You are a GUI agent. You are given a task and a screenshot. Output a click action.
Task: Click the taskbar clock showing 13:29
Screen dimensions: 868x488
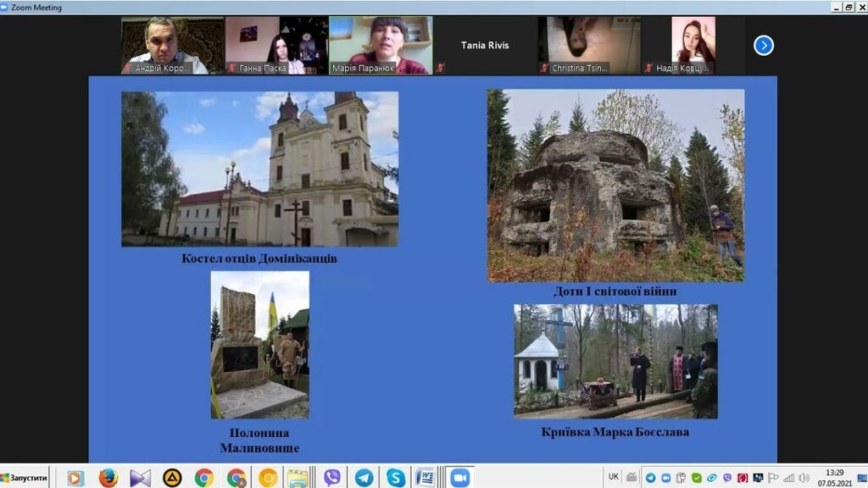(x=835, y=477)
